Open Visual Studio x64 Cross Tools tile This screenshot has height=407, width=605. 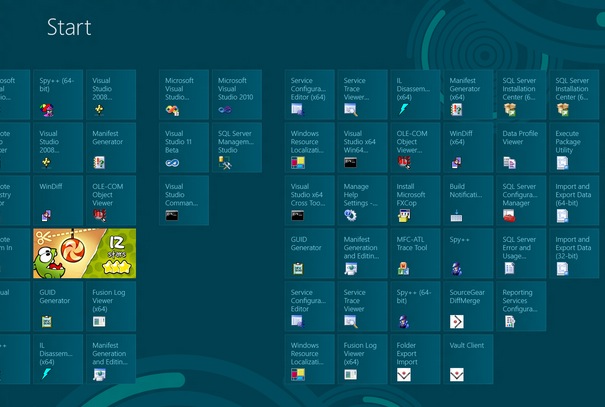tap(310, 200)
